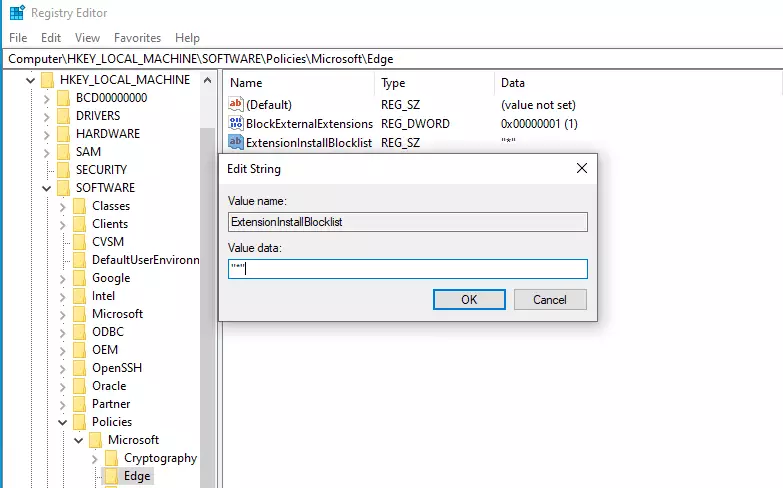Select the Oracle key label
The height and width of the screenshot is (488, 783).
pyautogui.click(x=109, y=386)
